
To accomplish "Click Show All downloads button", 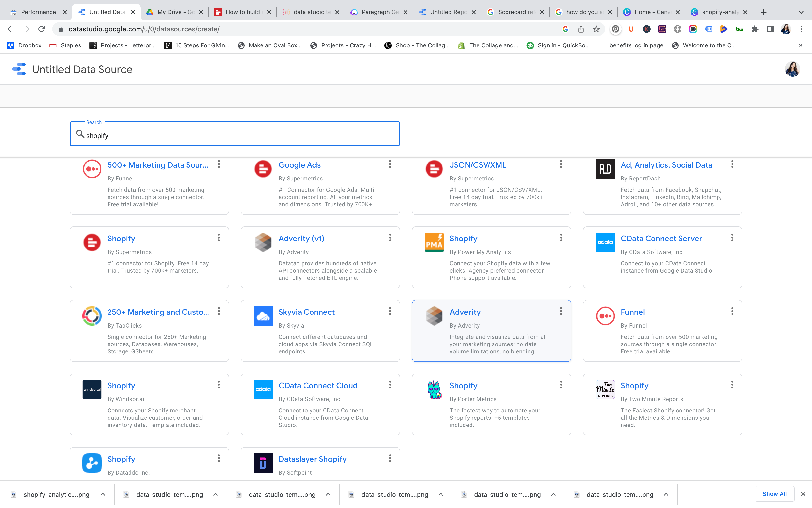I will [774, 494].
